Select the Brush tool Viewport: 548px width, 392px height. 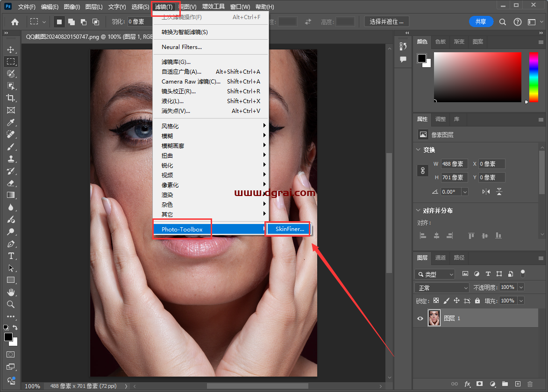11,147
